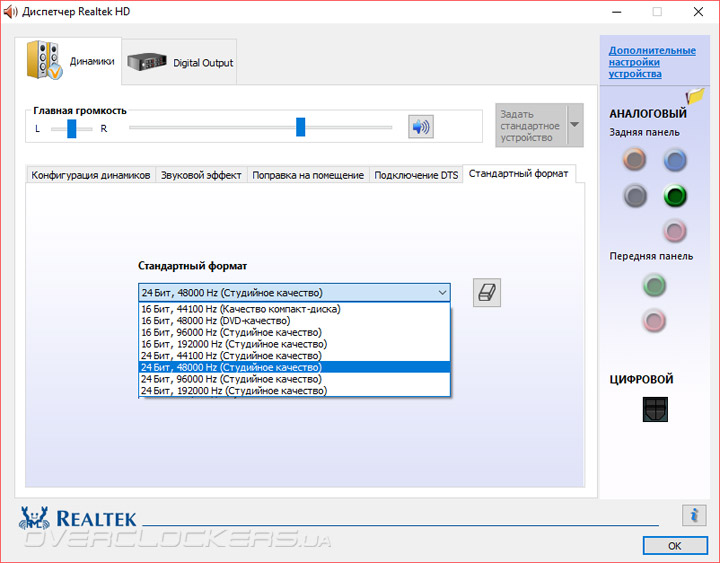Screen dimensions: 720x563
Task: Maximize the Диспетчер Realtek HD window
Action: 657,11
